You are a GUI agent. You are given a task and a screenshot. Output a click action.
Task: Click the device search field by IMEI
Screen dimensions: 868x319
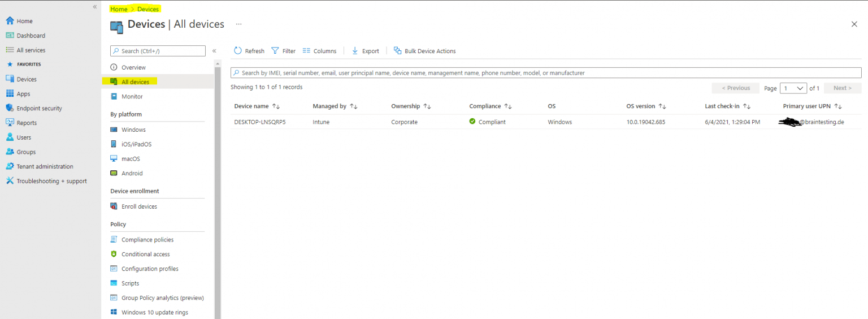pyautogui.click(x=546, y=73)
